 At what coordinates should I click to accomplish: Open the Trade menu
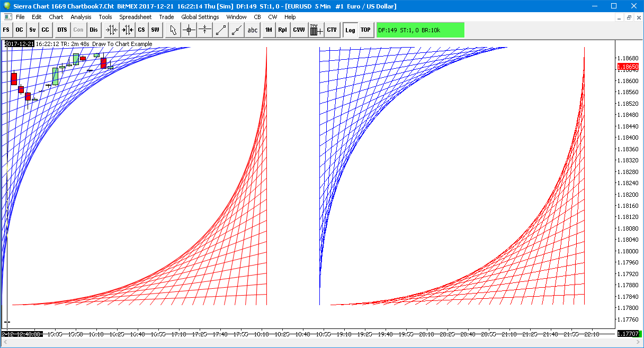166,17
